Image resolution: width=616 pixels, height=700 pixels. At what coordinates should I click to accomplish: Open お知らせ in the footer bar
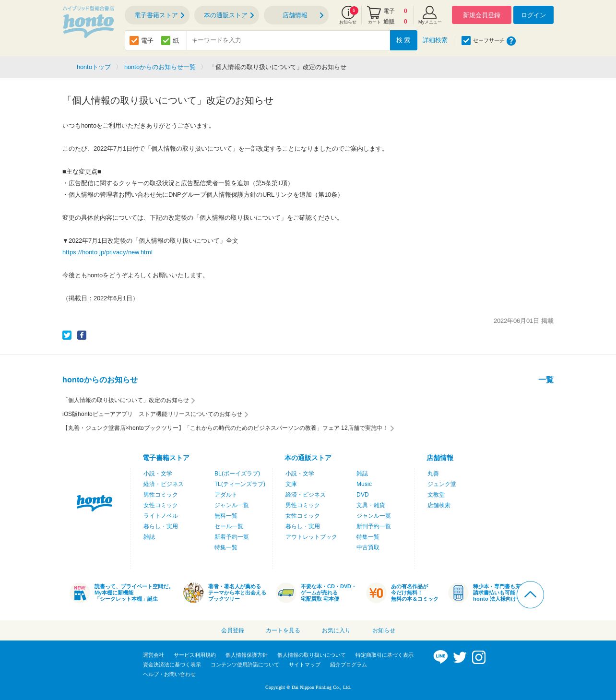[x=384, y=630]
